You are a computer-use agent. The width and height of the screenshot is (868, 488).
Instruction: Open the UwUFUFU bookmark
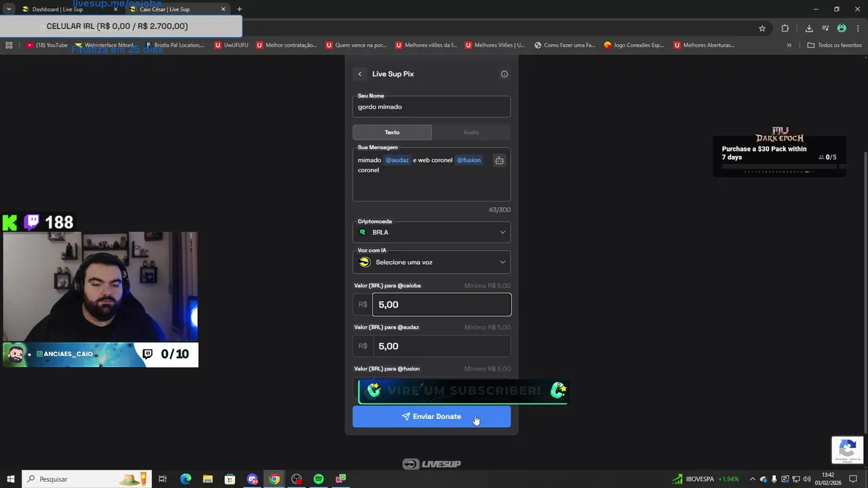pyautogui.click(x=231, y=45)
